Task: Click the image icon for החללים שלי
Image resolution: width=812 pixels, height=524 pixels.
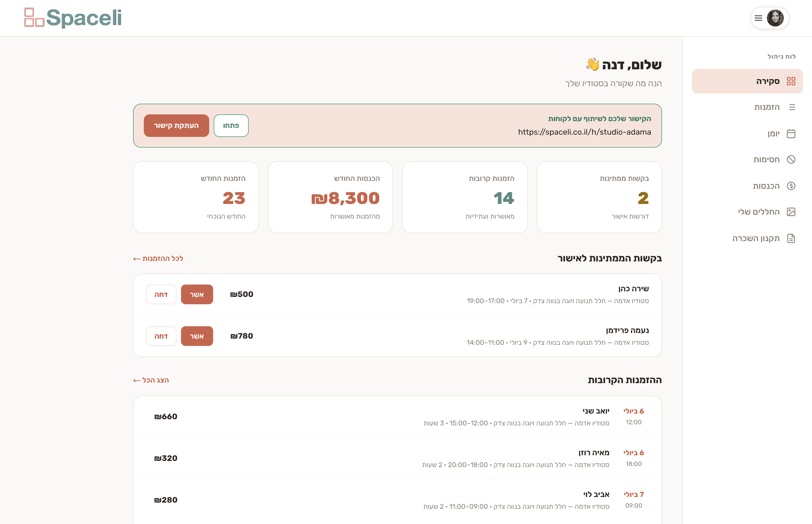Action: point(791,212)
